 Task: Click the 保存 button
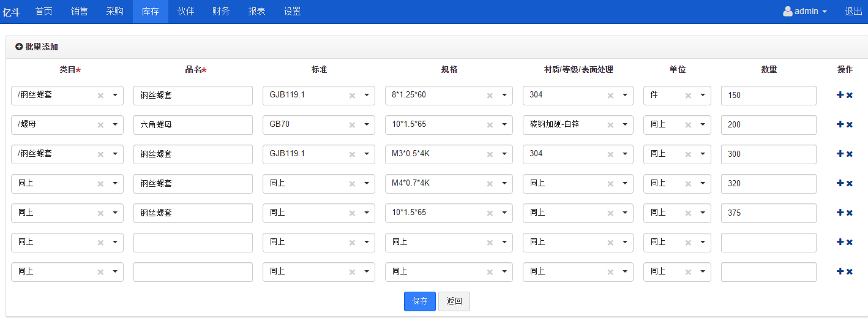(420, 301)
